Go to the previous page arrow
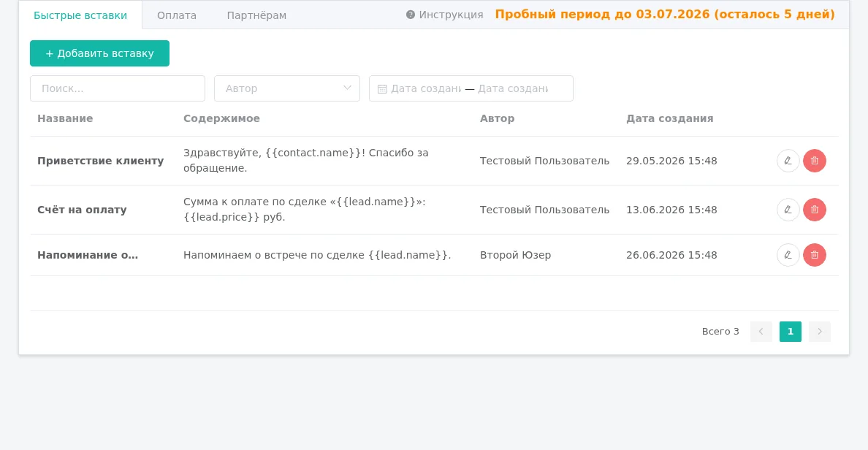The height and width of the screenshot is (450, 868). (x=761, y=332)
